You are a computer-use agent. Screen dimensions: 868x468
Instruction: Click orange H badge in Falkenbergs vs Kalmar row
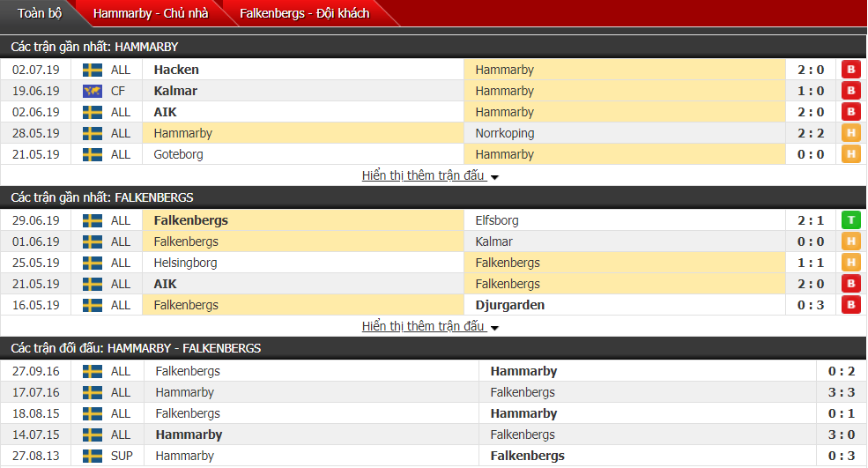pos(851,241)
